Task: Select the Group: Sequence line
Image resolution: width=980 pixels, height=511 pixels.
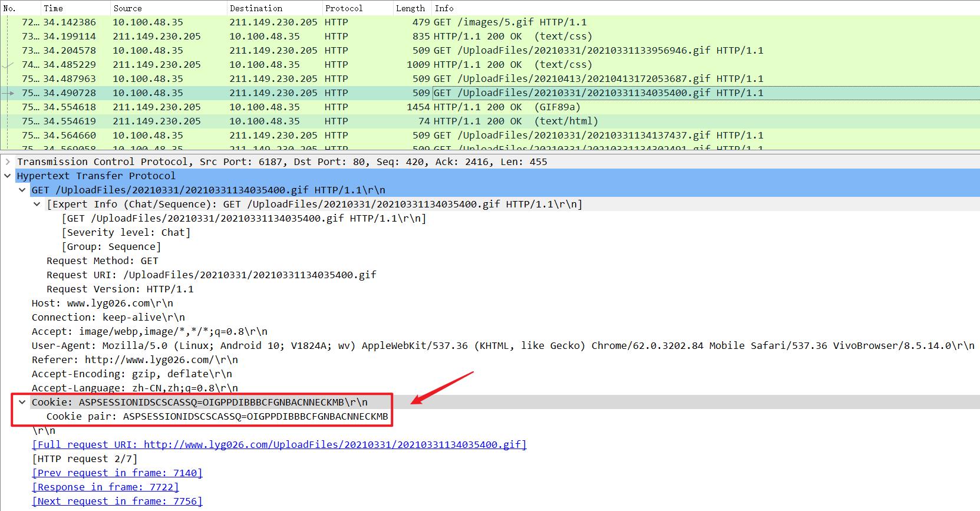Action: [111, 246]
